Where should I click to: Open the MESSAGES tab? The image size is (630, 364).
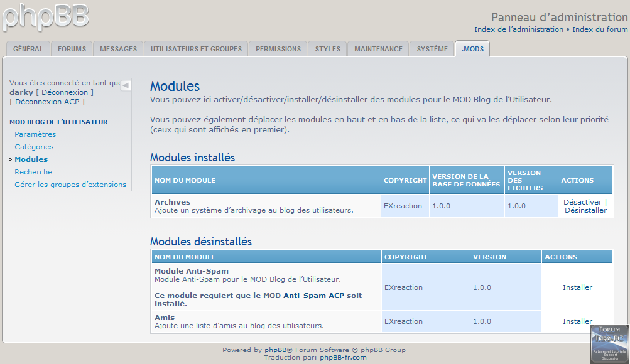click(x=118, y=49)
